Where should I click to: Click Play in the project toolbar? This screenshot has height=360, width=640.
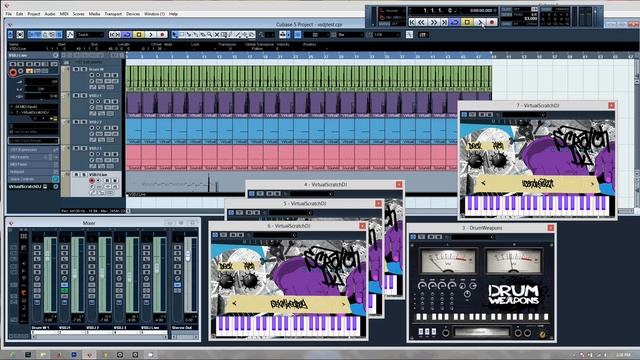tap(150, 35)
